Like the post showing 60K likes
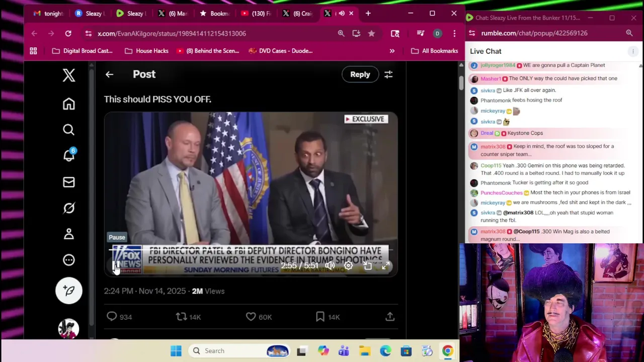Viewport: 644px width, 362px height. [x=259, y=317]
